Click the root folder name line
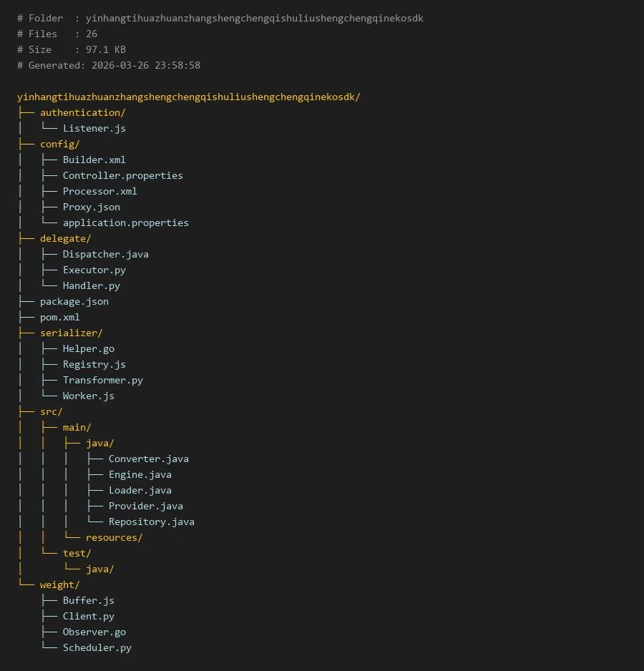Screen dimensions: 644x671 (188, 97)
